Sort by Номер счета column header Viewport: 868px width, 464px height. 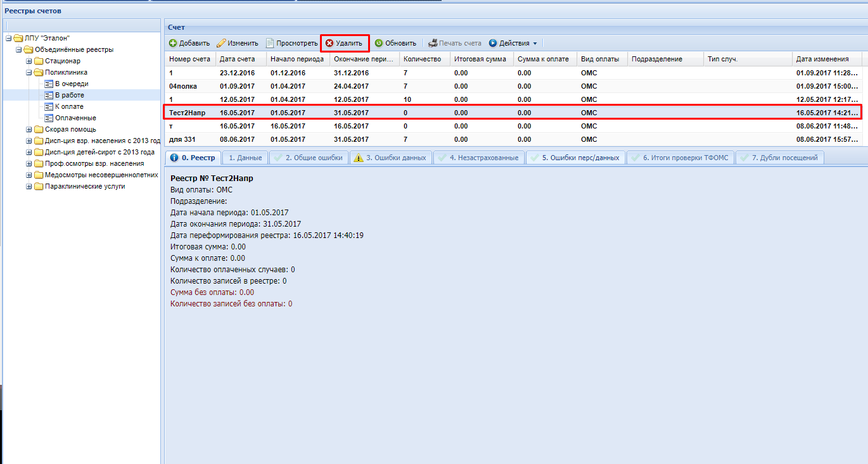tap(190, 59)
